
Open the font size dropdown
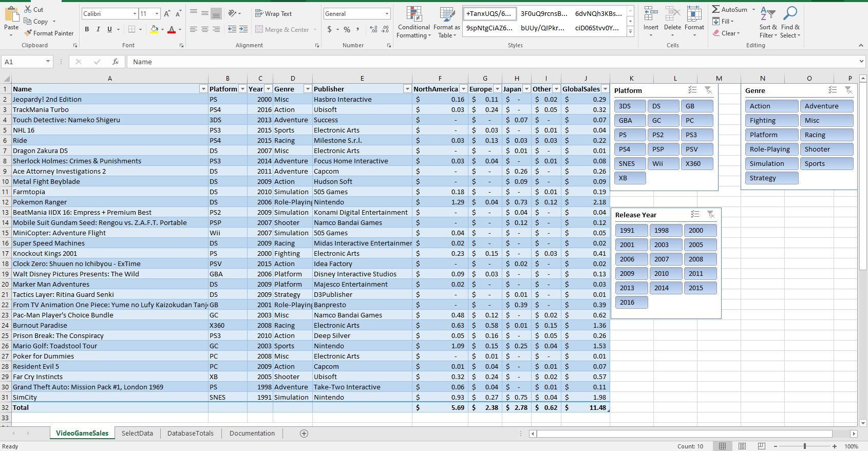(157, 14)
